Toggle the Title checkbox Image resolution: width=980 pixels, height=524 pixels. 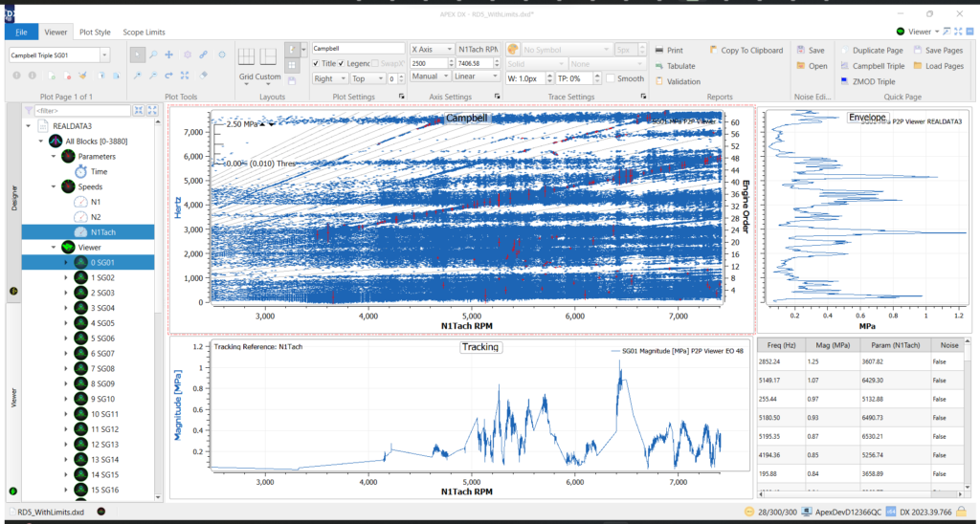(317, 63)
